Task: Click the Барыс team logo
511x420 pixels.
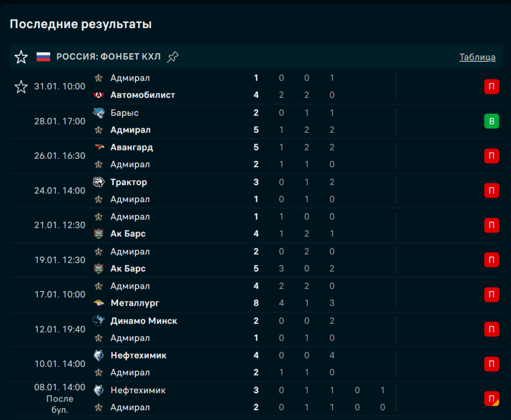Action: coord(99,113)
